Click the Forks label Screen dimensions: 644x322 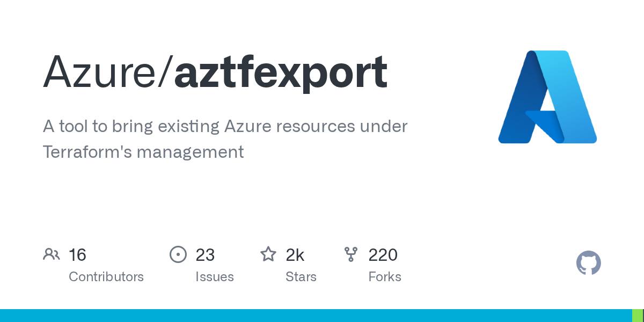tap(385, 277)
